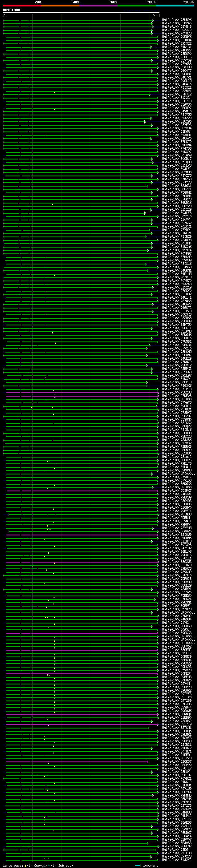The width and height of the screenshot is (197, 868).
Task: Open the UniRef100_Q4C7K1 entry
Action: pos(177,78)
